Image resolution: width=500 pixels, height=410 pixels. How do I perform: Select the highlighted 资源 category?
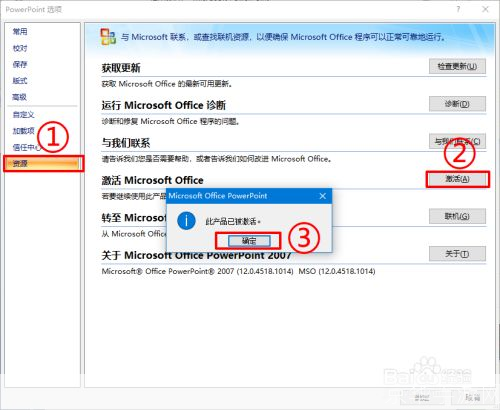(x=43, y=163)
